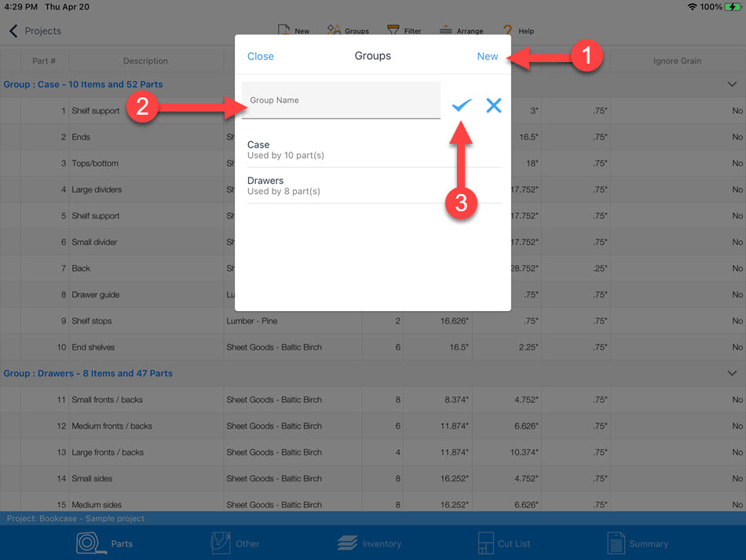Switch to the Inventory tab
The width and height of the screenshot is (746, 560).
[x=369, y=543]
